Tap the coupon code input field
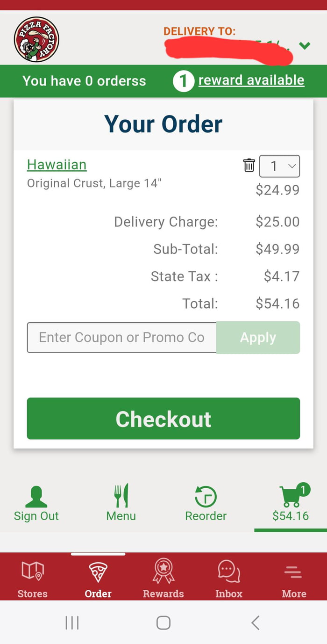Viewport: 327px width, 644px height. pyautogui.click(x=121, y=337)
